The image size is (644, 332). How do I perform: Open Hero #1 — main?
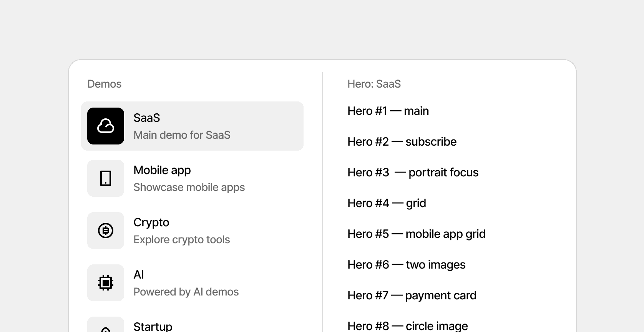(x=388, y=111)
